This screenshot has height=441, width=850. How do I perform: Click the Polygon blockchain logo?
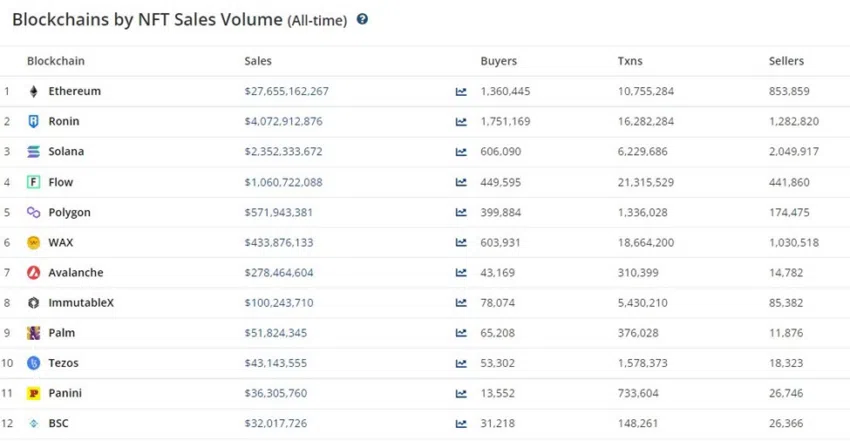tap(34, 212)
